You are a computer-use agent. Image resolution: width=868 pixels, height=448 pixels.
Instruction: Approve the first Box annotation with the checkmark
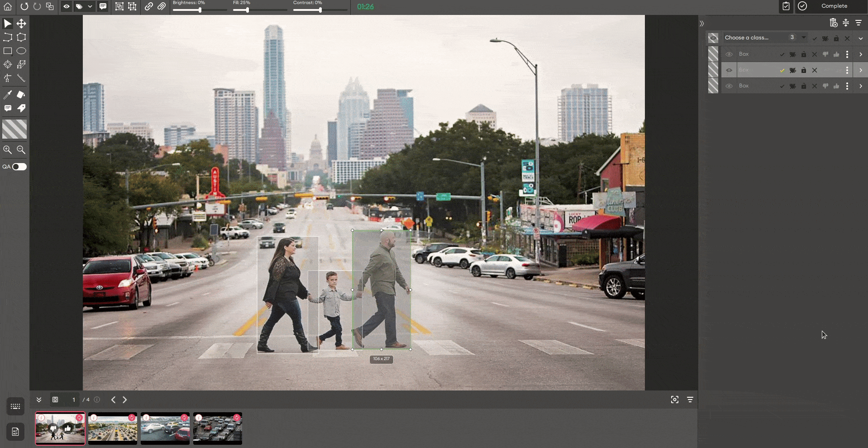[782, 54]
